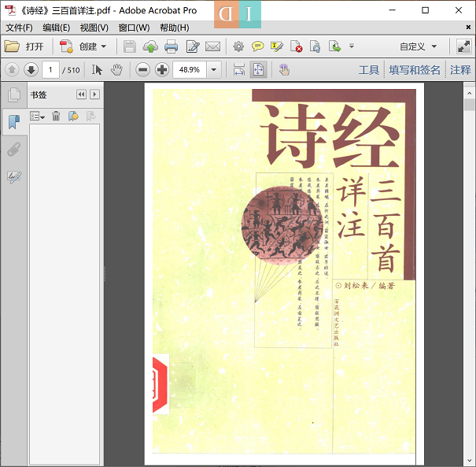Add a sticky note comment

[x=257, y=46]
